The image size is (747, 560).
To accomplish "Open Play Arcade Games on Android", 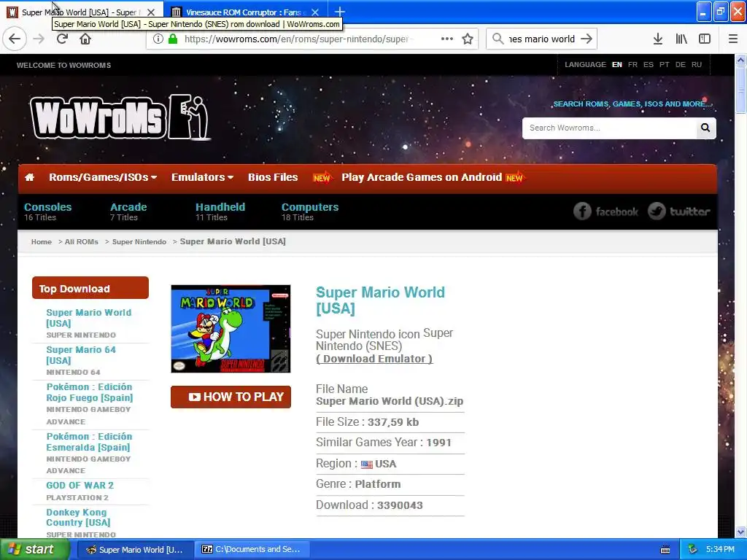I will point(422,177).
